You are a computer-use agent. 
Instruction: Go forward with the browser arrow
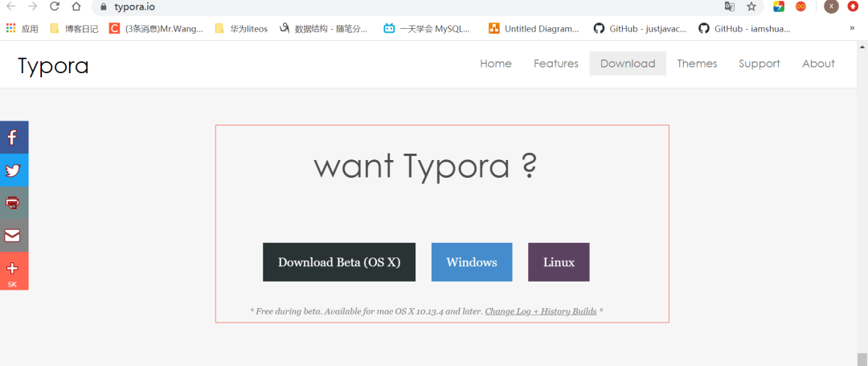pyautogui.click(x=33, y=6)
